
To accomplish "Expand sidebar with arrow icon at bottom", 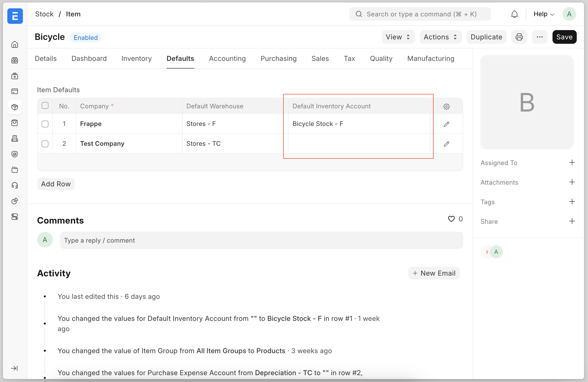I will pos(14,368).
